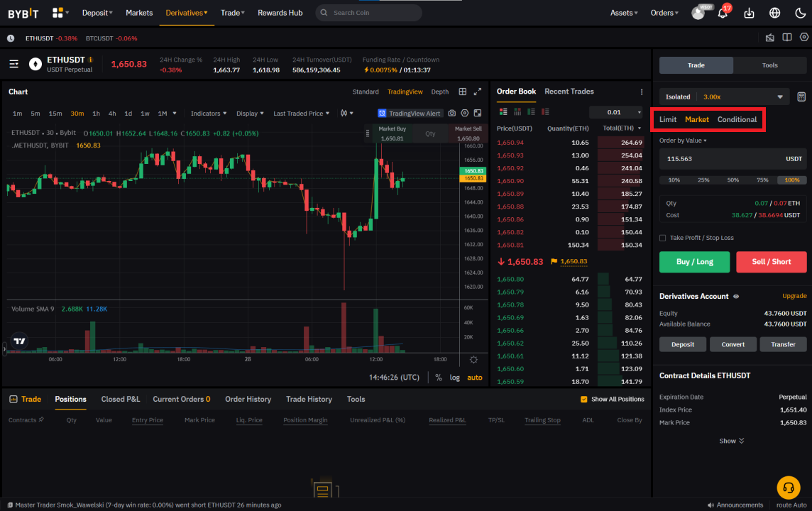Open the Isolated 3.00x leverage selector
The height and width of the screenshot is (511, 812).
(724, 97)
